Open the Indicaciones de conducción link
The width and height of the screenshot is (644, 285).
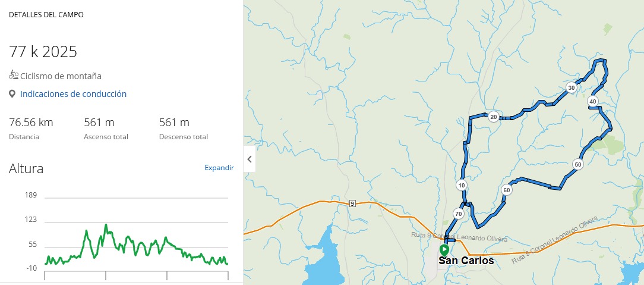[73, 94]
